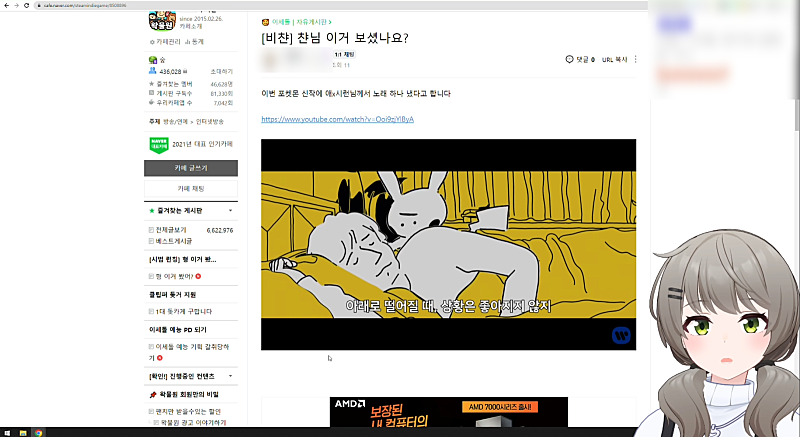Click the browser address bar URL
Image resolution: width=800 pixels, height=437 pixels.
(85, 5)
